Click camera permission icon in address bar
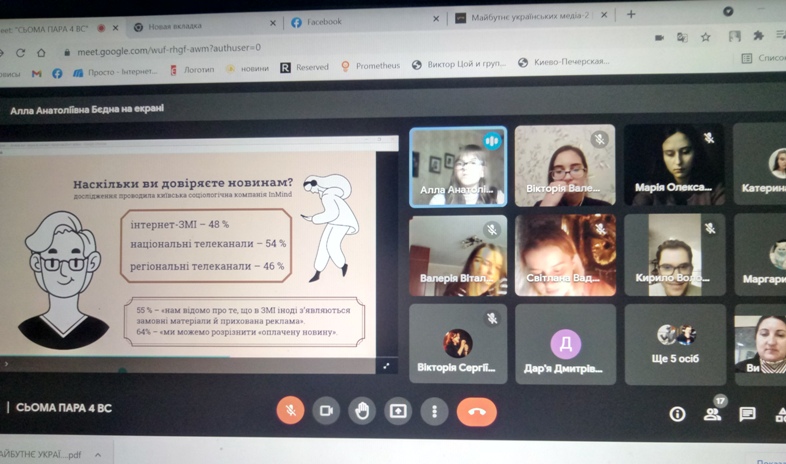786x464 pixels. pyautogui.click(x=659, y=38)
